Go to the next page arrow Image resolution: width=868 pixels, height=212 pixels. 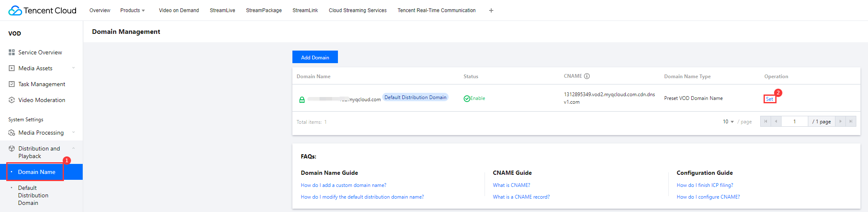tap(840, 121)
